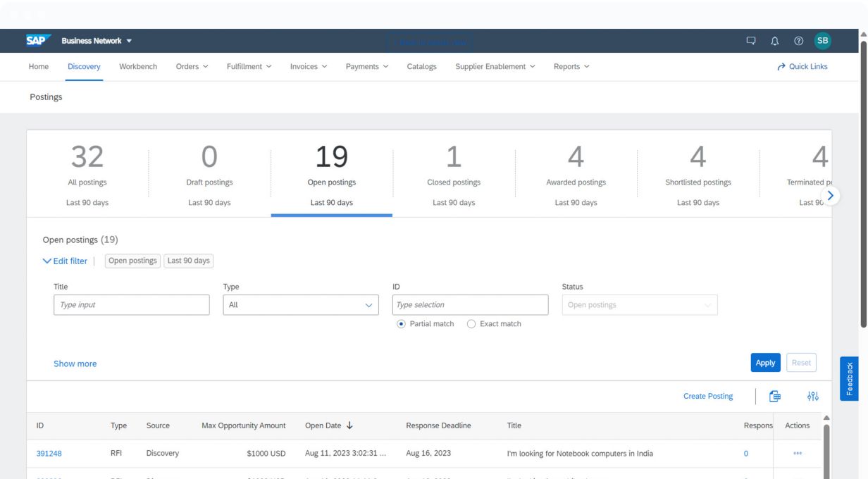Click the SAP logo icon

[39, 41]
